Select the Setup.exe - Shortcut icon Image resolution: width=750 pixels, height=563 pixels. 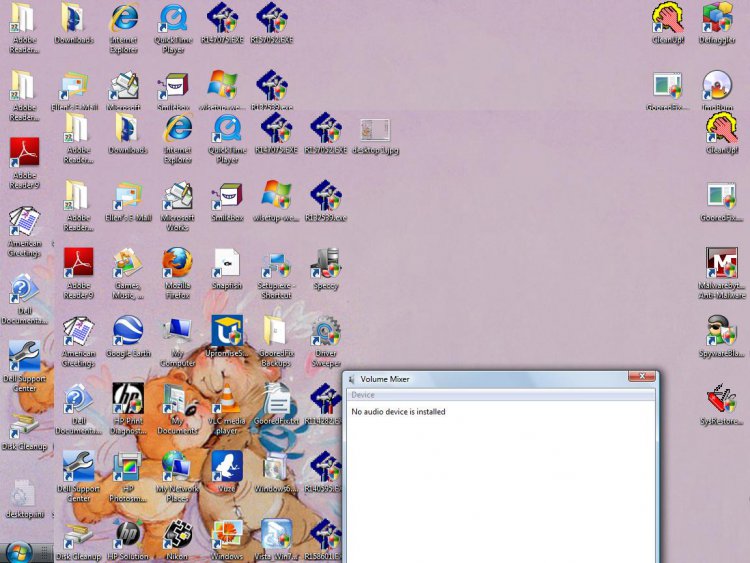(x=276, y=274)
